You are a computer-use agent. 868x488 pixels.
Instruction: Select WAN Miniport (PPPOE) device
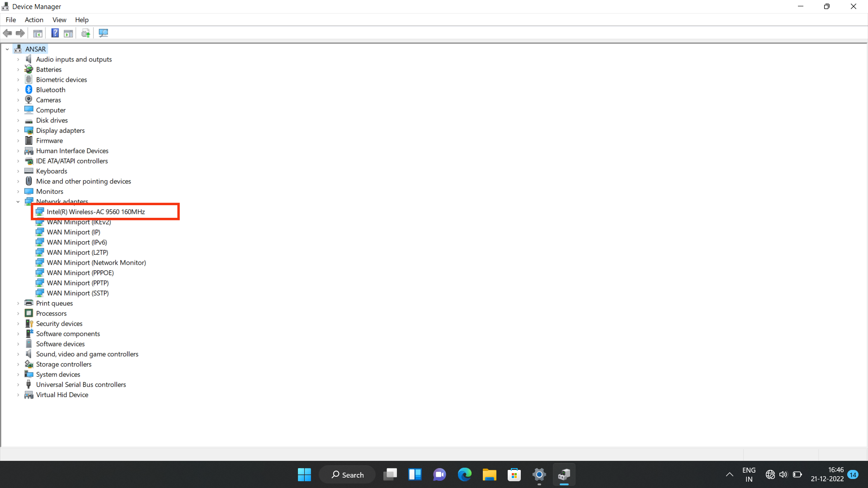[80, 272]
